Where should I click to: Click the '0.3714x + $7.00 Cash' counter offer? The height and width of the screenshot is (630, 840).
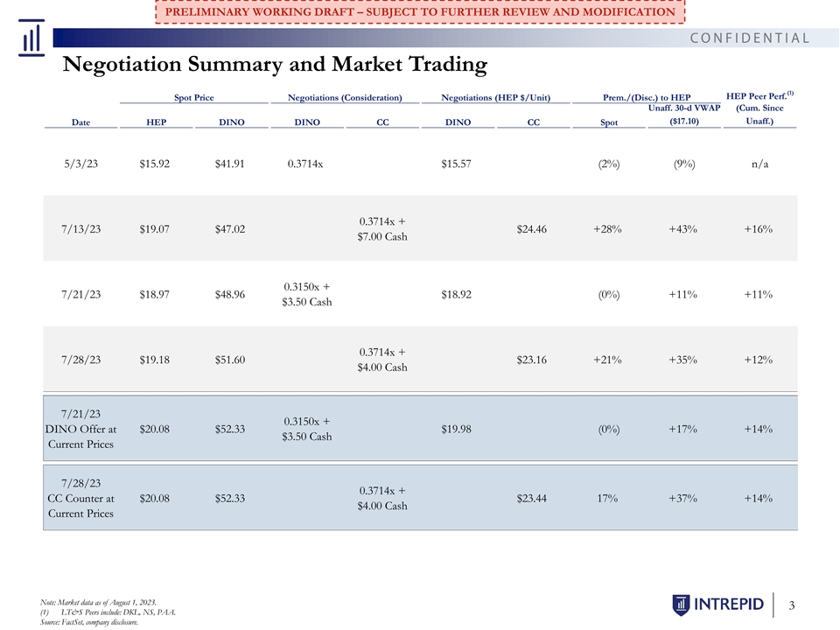click(x=382, y=228)
